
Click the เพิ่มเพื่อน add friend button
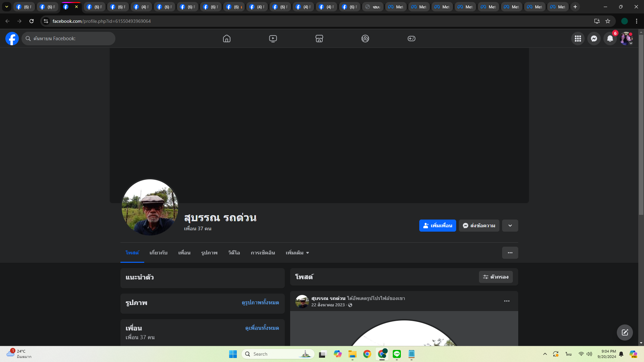(x=437, y=226)
